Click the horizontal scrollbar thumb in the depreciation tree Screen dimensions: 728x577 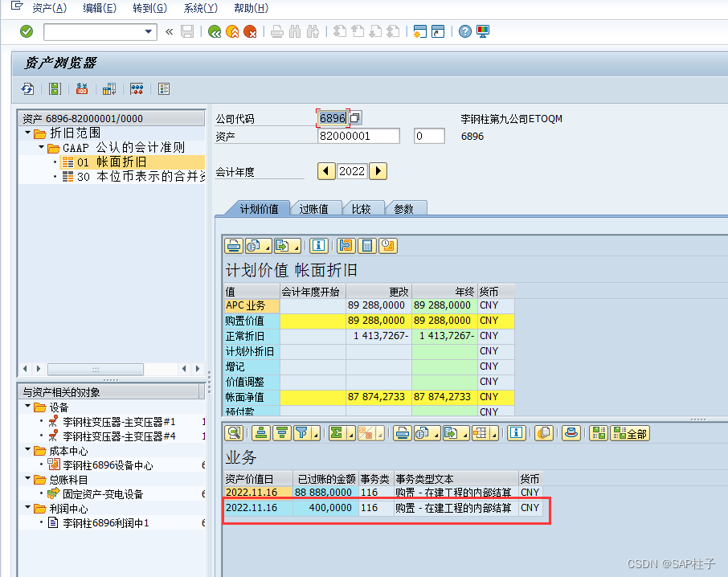tap(96, 369)
